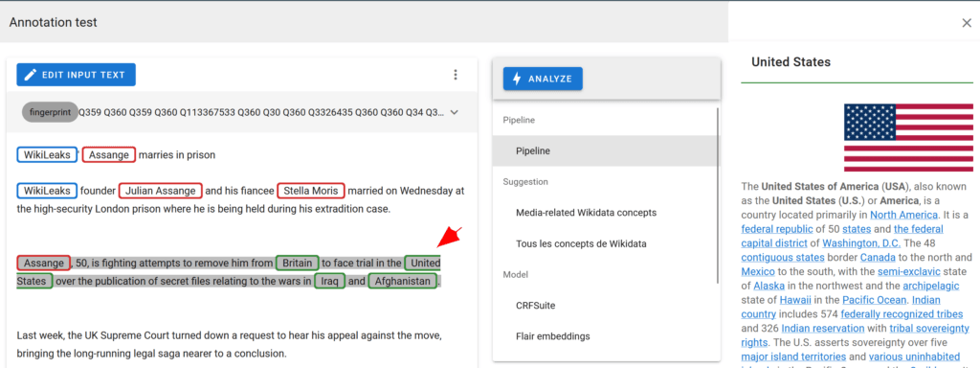Click the 'Last week, the UK Supreme Court' sentence
The width and height of the screenshot is (980, 368).
click(230, 344)
